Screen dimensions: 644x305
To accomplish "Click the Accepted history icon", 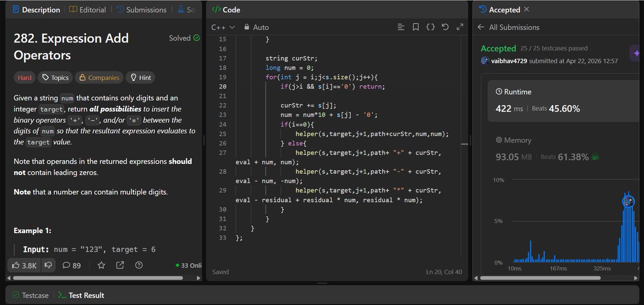I will click(482, 10).
